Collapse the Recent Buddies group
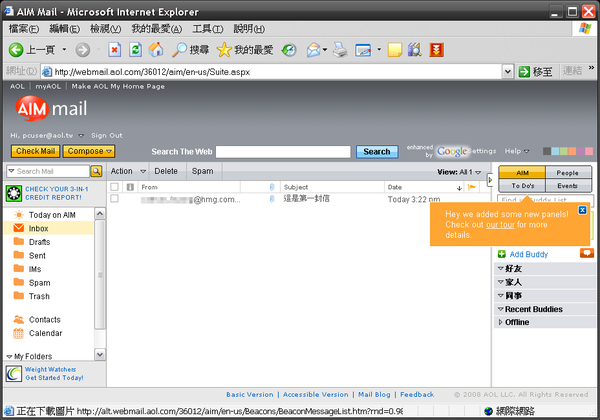 click(x=500, y=309)
